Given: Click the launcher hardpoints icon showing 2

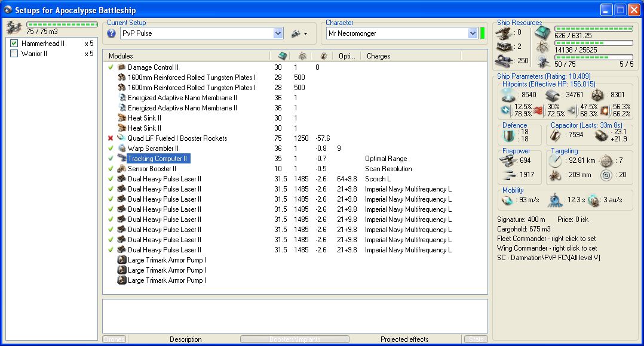Looking at the screenshot, I should point(504,47).
